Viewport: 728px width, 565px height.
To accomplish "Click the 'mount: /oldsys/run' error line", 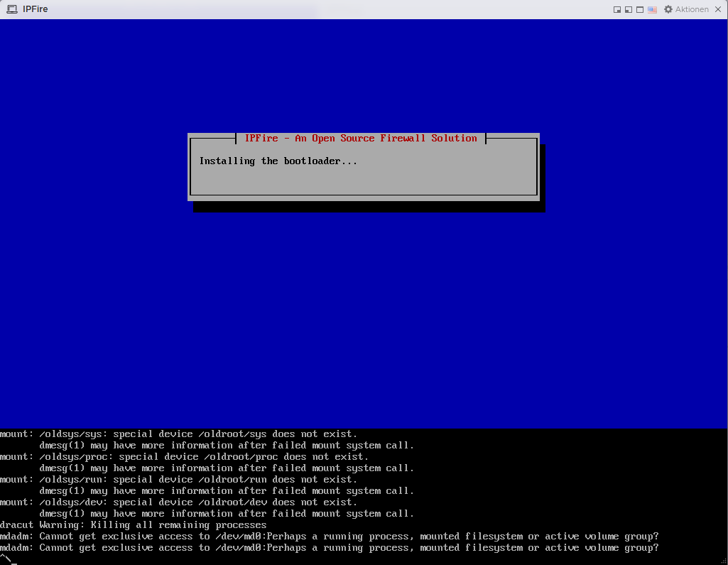I will tap(179, 480).
